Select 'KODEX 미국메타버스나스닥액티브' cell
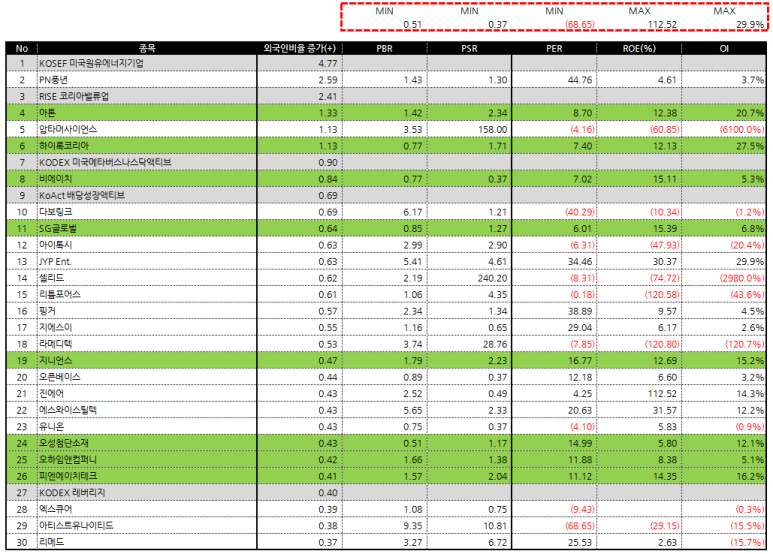 [147, 162]
